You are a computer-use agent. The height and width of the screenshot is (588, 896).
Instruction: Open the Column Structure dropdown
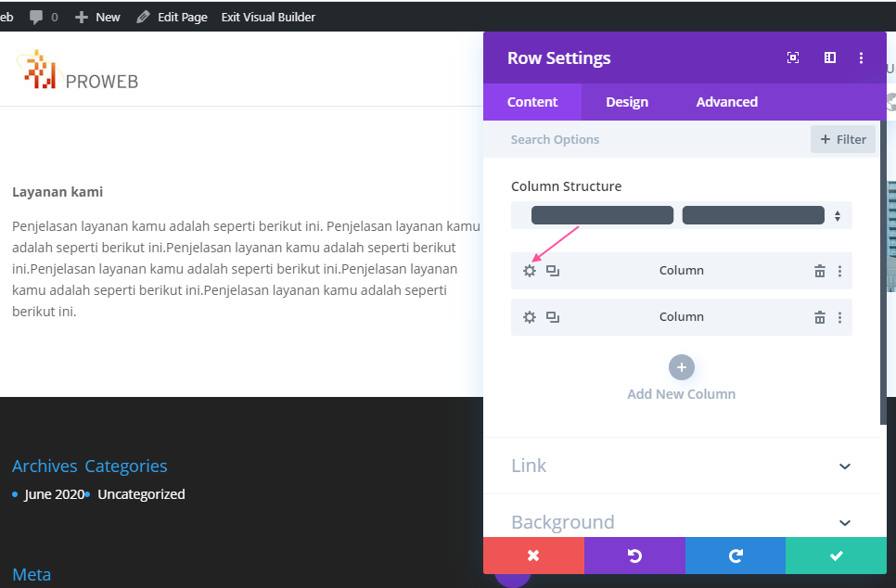point(681,215)
